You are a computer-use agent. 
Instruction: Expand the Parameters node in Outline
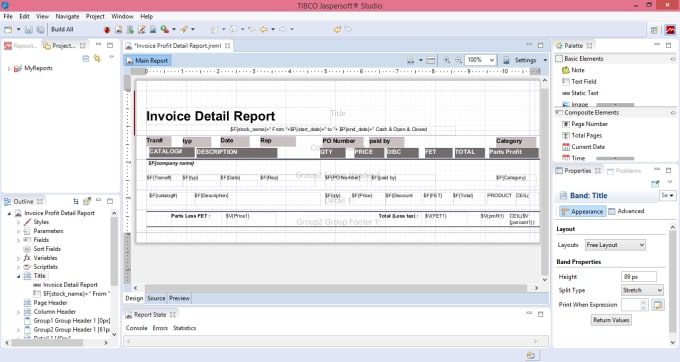(19, 231)
